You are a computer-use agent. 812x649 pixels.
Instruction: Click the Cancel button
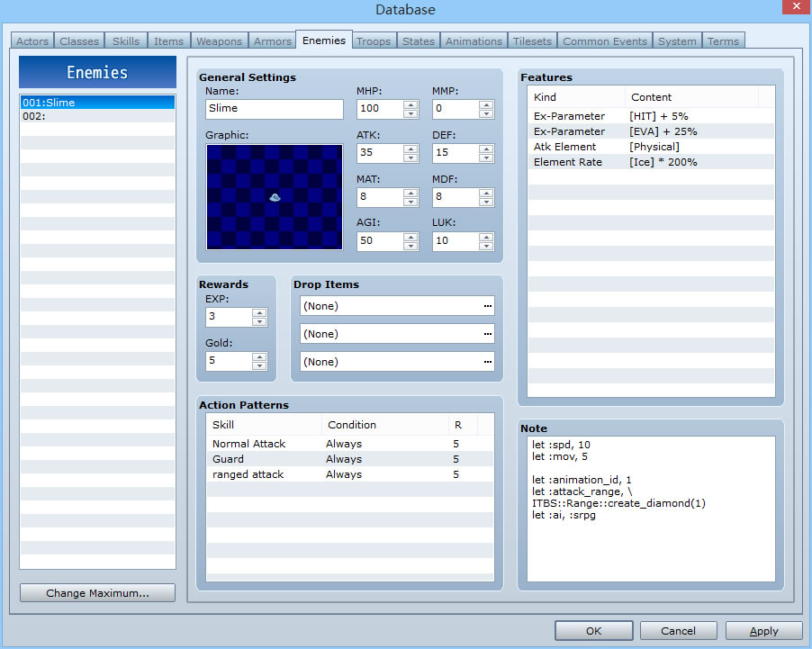(679, 630)
